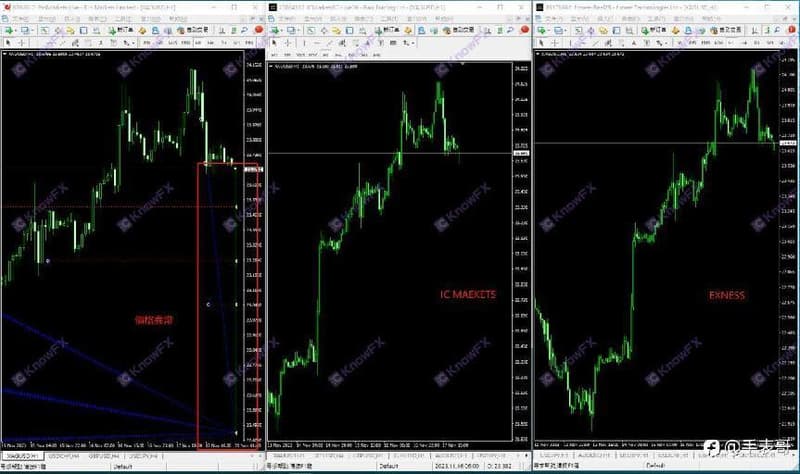Viewport: 800px width, 474px height.
Task: Click red circle icon in left window toolbar
Action: tap(259, 30)
